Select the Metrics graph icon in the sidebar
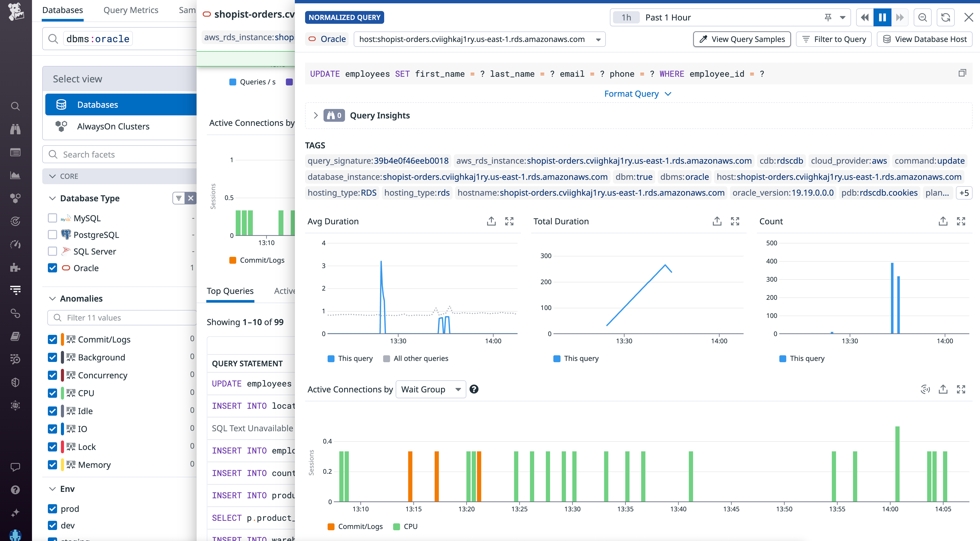The width and height of the screenshot is (980, 541). pos(15,175)
